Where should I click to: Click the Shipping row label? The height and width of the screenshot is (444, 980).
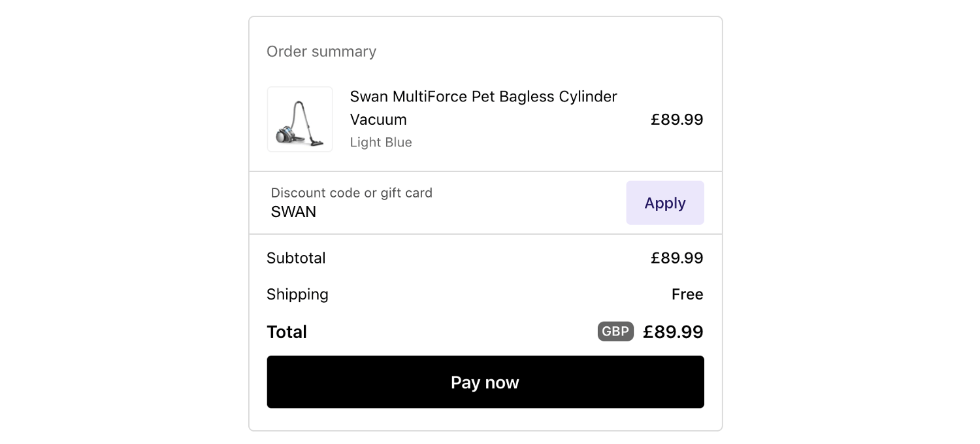coord(297,294)
